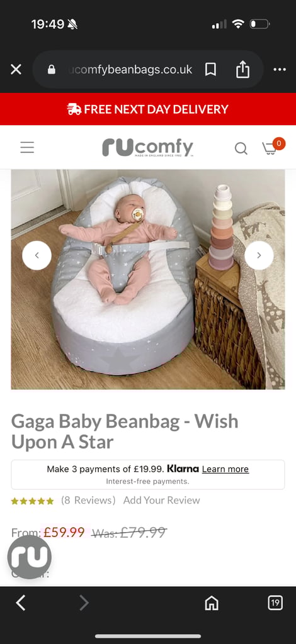Image resolution: width=296 pixels, height=644 pixels.
Task: Open the shopping cart icon
Action: point(273,147)
